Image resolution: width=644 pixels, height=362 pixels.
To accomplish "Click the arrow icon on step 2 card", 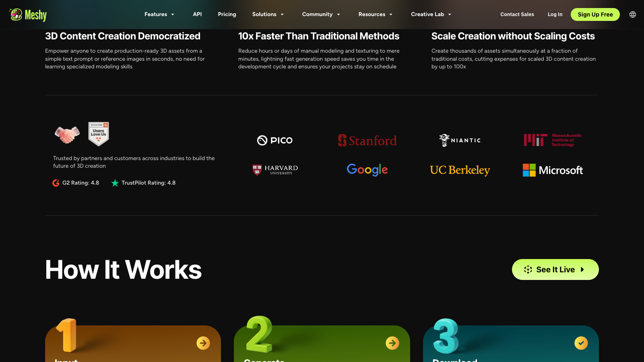I will [x=392, y=343].
